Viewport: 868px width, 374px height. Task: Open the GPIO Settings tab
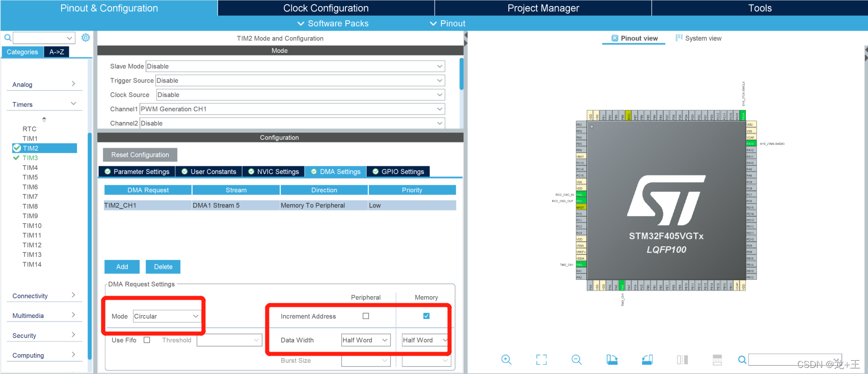pyautogui.click(x=398, y=171)
